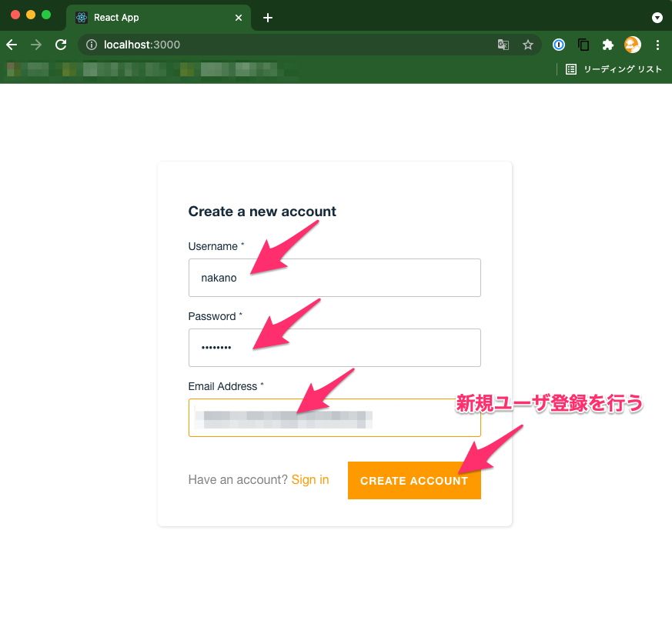Click the Sign in link
The image size is (672, 617).
[x=309, y=479]
